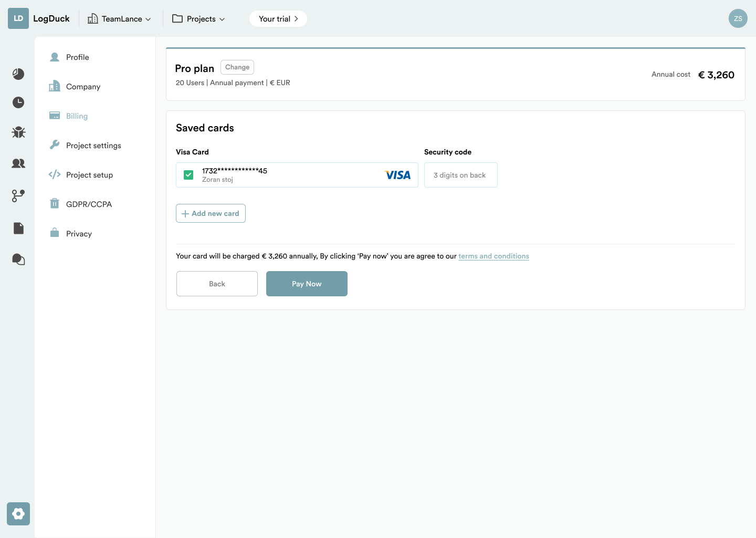Click the Security code input field
Viewport: 756px width, 538px height.
click(460, 175)
